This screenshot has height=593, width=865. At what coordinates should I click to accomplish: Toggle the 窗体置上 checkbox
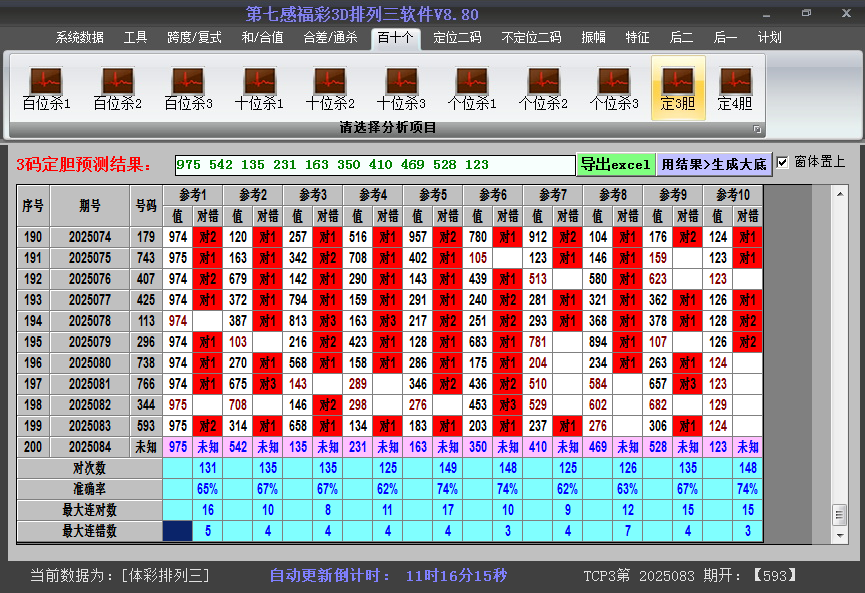point(783,162)
